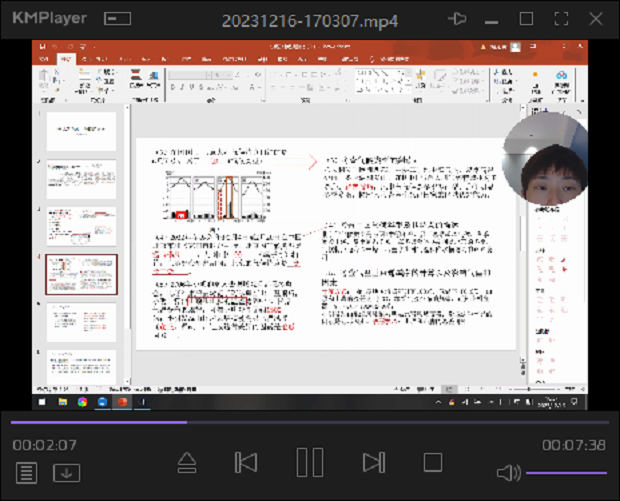The height and width of the screenshot is (501, 620).
Task: Close the KMPlayer window
Action: tap(595, 19)
